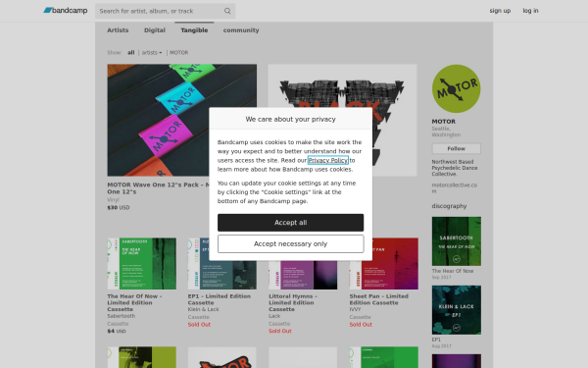Open the sign up link

pos(500,11)
